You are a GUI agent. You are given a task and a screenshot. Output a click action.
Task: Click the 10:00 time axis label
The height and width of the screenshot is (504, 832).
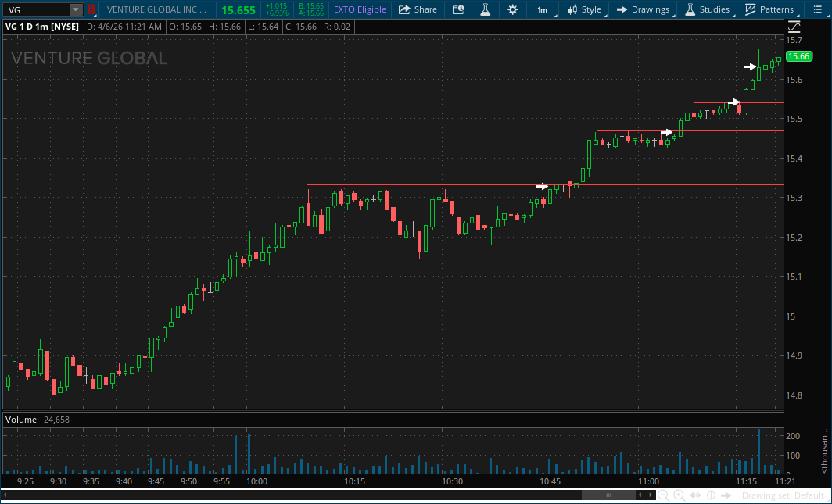256,482
